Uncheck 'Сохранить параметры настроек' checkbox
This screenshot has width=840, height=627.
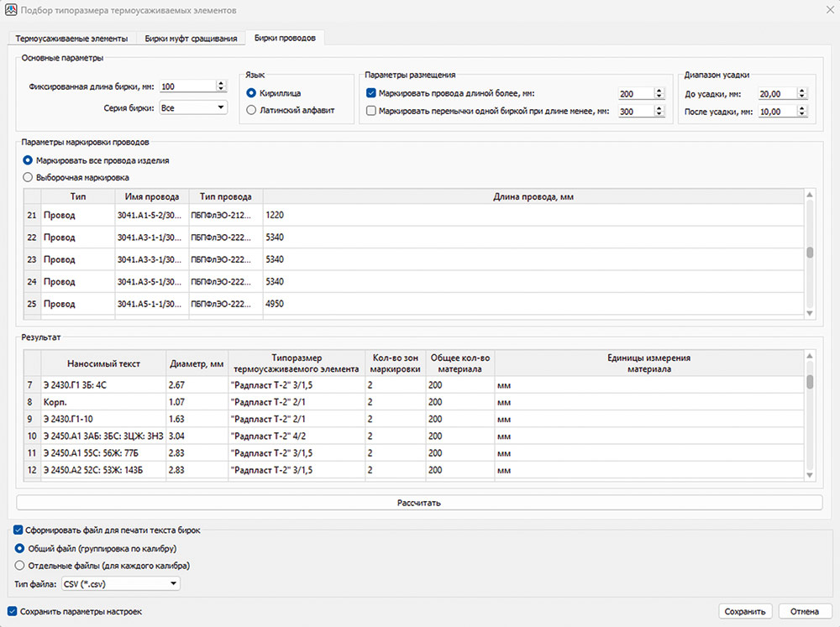12,611
